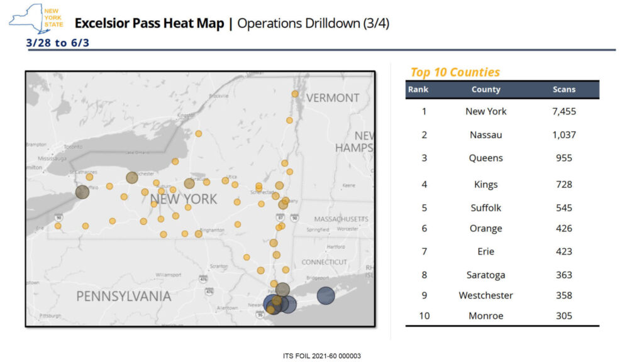Select the "Suffolk" county cell
This screenshot has height=362, width=644.
tap(486, 207)
